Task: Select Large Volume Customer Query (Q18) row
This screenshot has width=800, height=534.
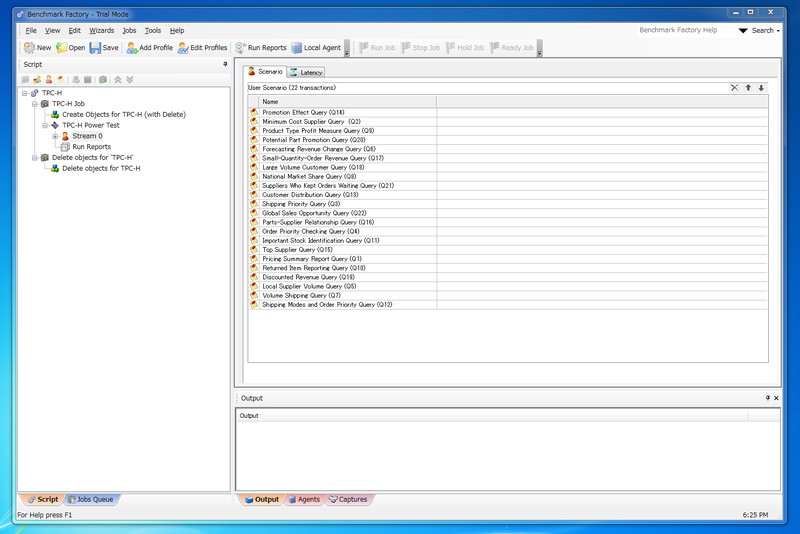Action: pos(508,167)
